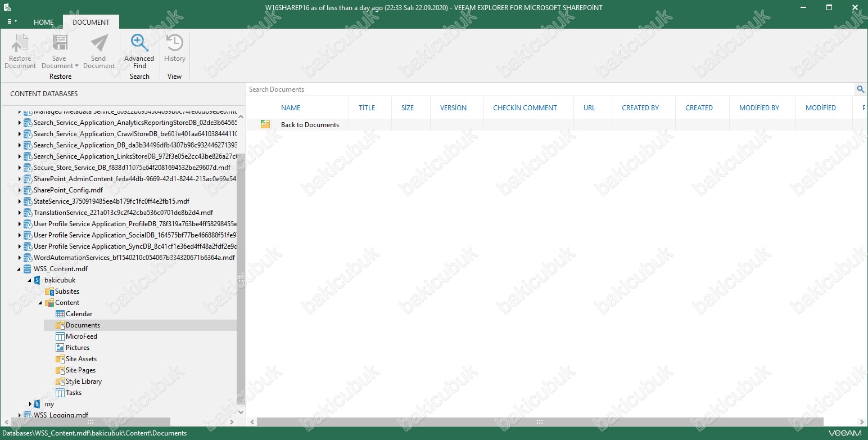The width and height of the screenshot is (868, 440).
Task: Select the Site Pages folder icon
Action: 60,370
